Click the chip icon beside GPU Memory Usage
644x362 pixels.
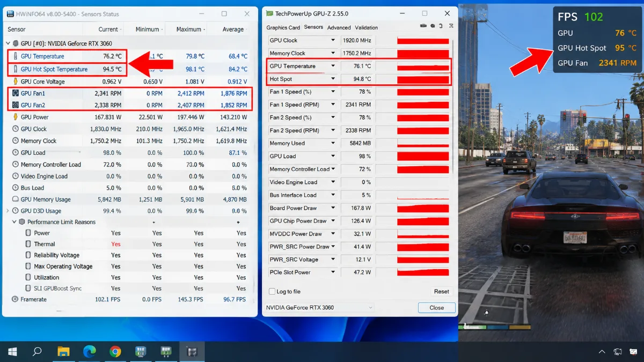[x=15, y=200]
